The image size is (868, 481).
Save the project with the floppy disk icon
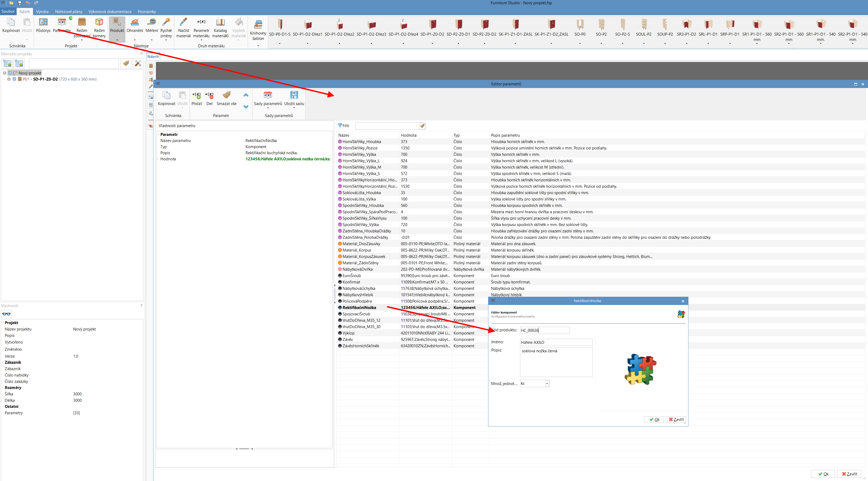click(x=19, y=3)
